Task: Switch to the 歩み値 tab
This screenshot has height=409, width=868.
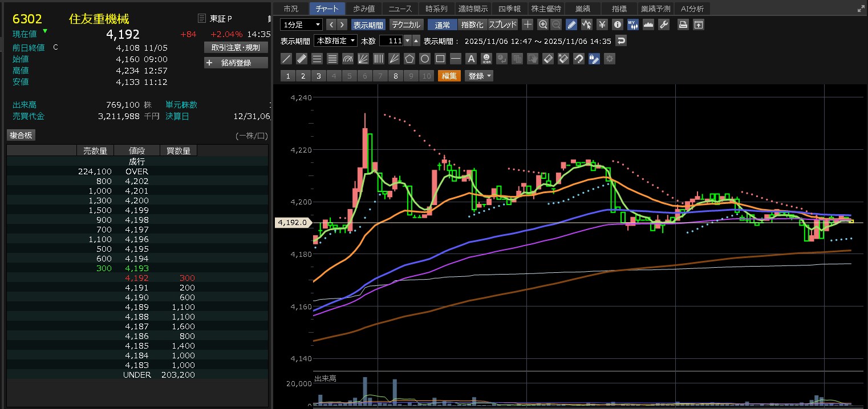Action: click(x=364, y=9)
